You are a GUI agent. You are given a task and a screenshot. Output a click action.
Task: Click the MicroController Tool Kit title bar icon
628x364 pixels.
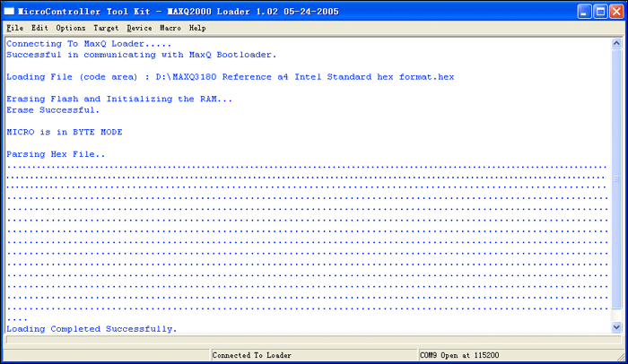coord(10,11)
